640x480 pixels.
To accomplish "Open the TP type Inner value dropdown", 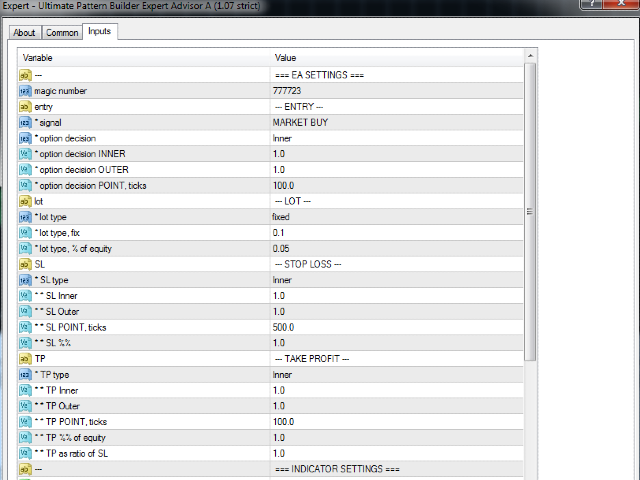I will point(396,375).
